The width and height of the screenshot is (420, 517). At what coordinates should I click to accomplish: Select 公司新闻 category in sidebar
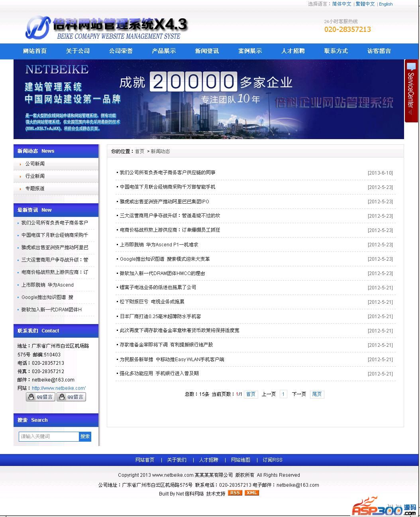coord(35,164)
